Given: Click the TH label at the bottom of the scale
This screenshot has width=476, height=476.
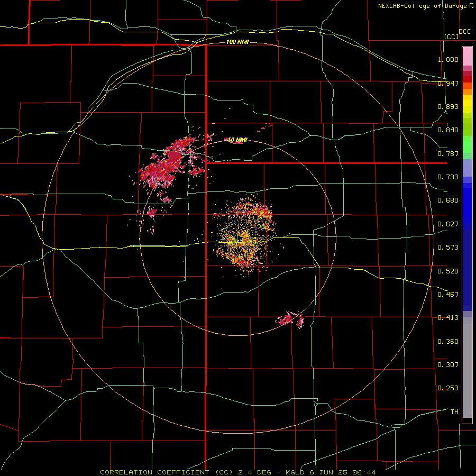Looking at the screenshot, I should (x=454, y=411).
